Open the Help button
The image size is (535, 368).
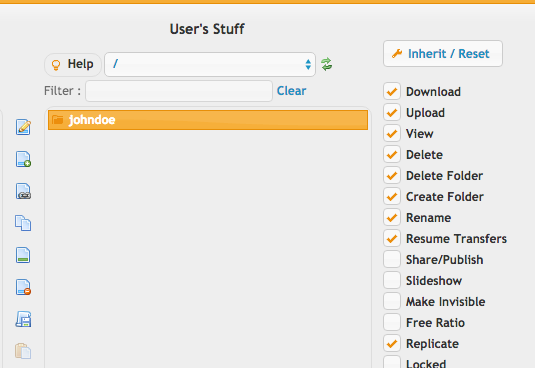[73, 64]
